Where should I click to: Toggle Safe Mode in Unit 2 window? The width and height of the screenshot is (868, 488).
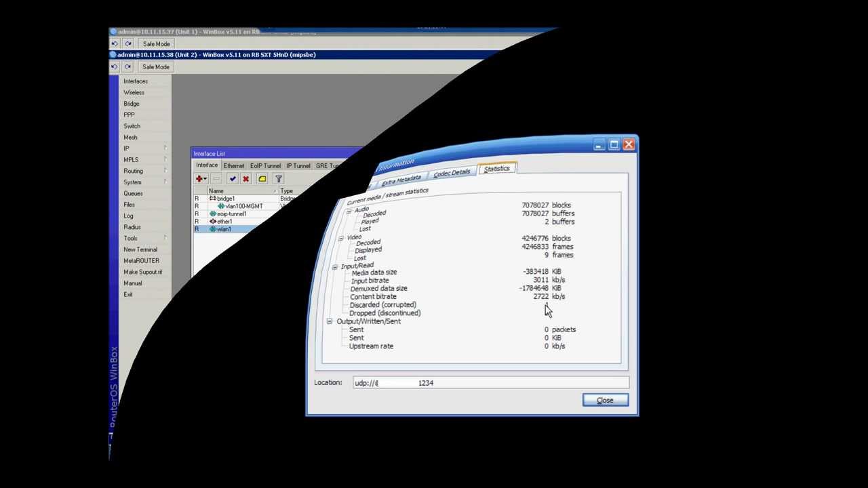click(x=156, y=66)
